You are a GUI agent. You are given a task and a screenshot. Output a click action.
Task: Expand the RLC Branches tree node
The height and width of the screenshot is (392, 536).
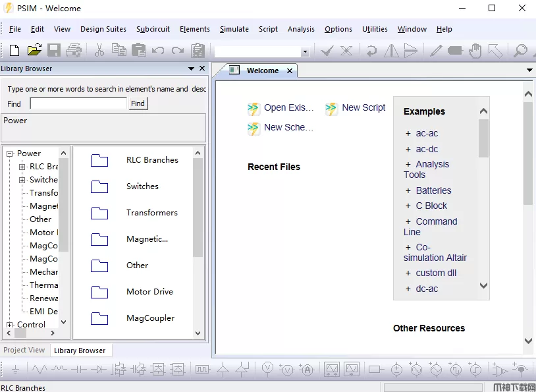tap(22, 167)
